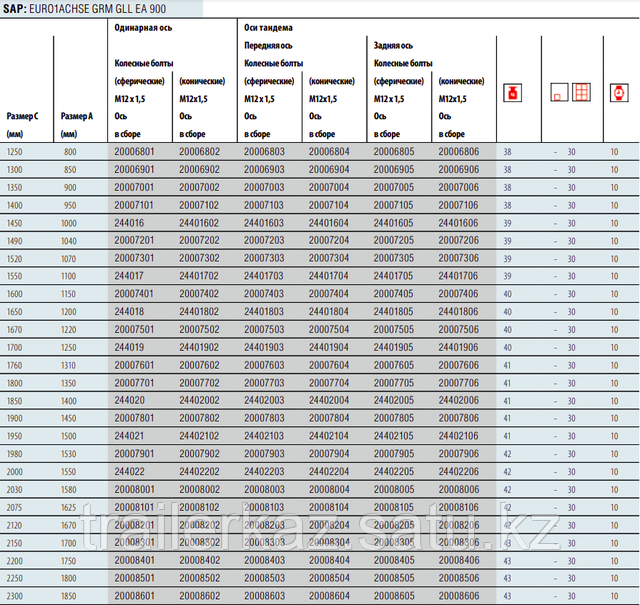This screenshot has height=605, width=640.
Task: Select part number 24402205
Action: (394, 472)
